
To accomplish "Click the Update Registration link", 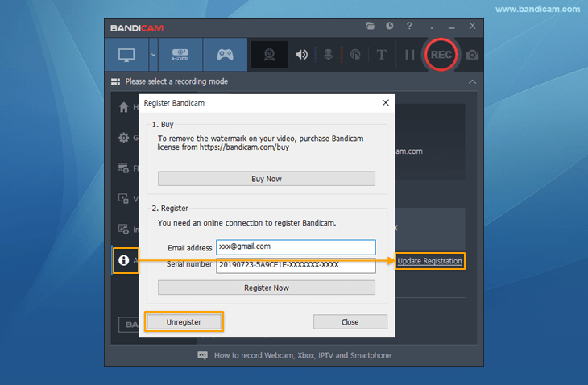I will click(430, 261).
